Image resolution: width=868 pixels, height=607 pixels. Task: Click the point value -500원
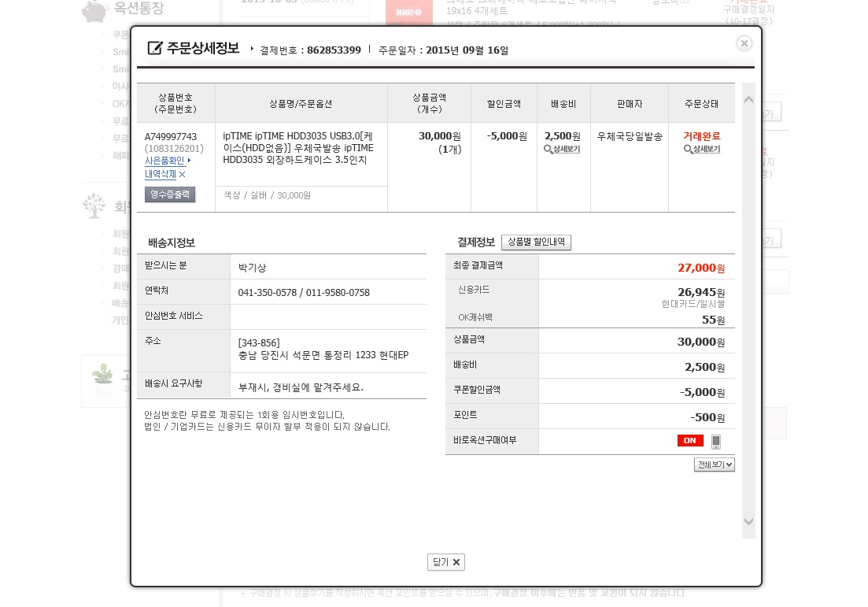pyautogui.click(x=707, y=417)
